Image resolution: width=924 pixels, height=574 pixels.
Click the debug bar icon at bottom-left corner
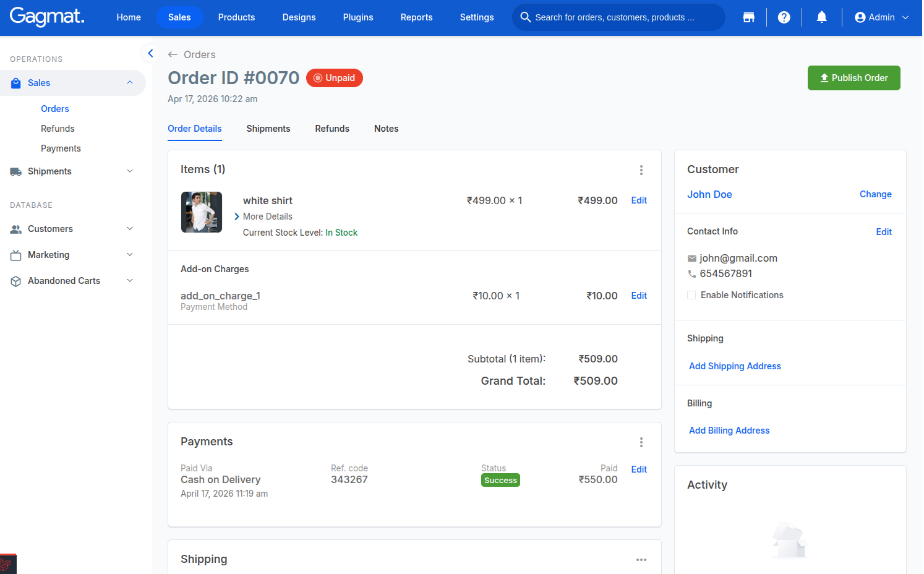coord(7,564)
